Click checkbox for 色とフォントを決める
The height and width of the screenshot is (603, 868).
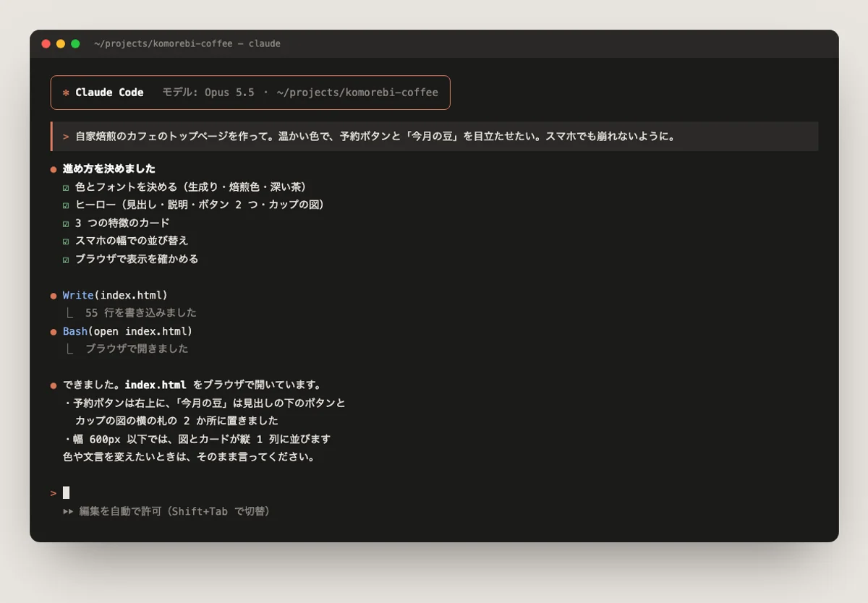66,187
